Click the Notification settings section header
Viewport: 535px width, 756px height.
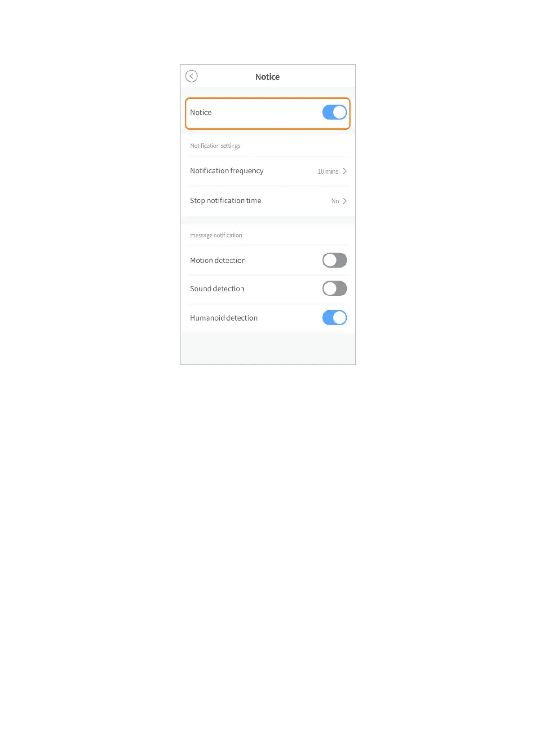[x=215, y=146]
